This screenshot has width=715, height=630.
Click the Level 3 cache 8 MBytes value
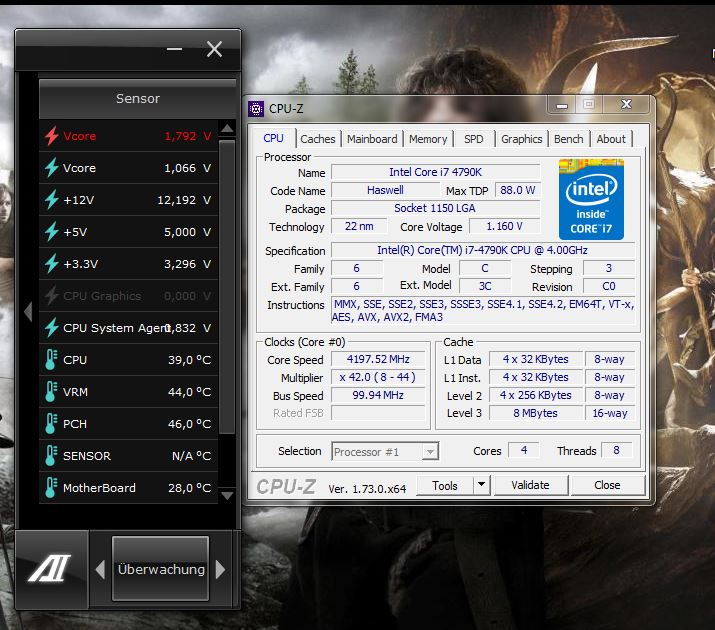coord(535,413)
